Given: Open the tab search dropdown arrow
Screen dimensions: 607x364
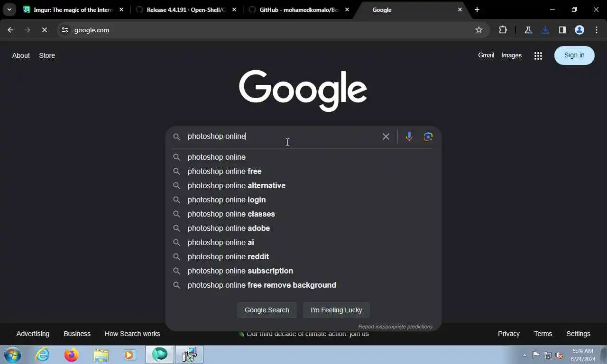Looking at the screenshot, I should click(9, 9).
